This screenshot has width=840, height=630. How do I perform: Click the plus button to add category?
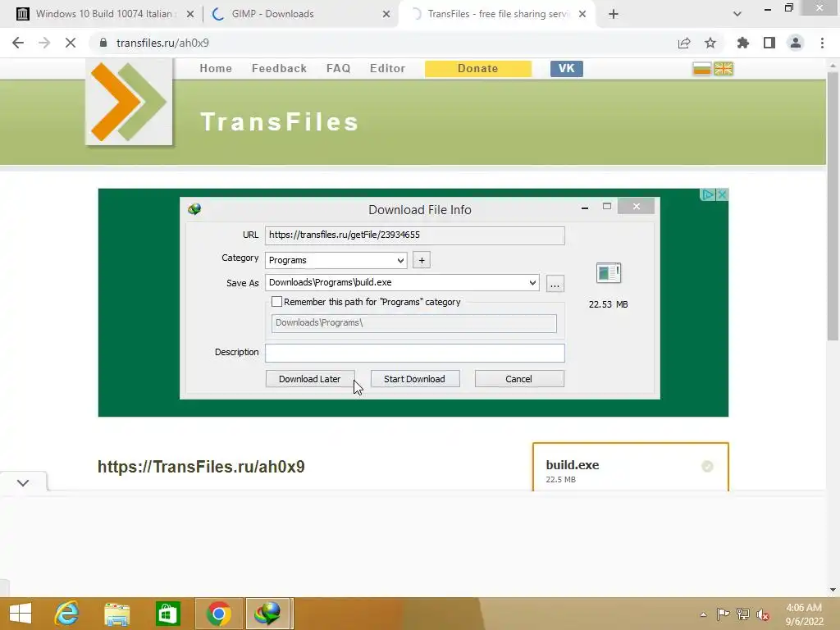[422, 260]
